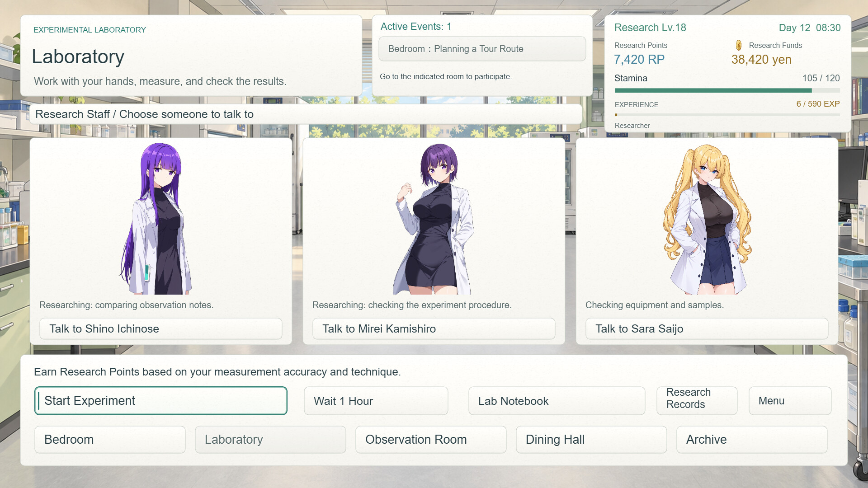
Task: Choose Wait 1 Hour
Action: coord(376,401)
